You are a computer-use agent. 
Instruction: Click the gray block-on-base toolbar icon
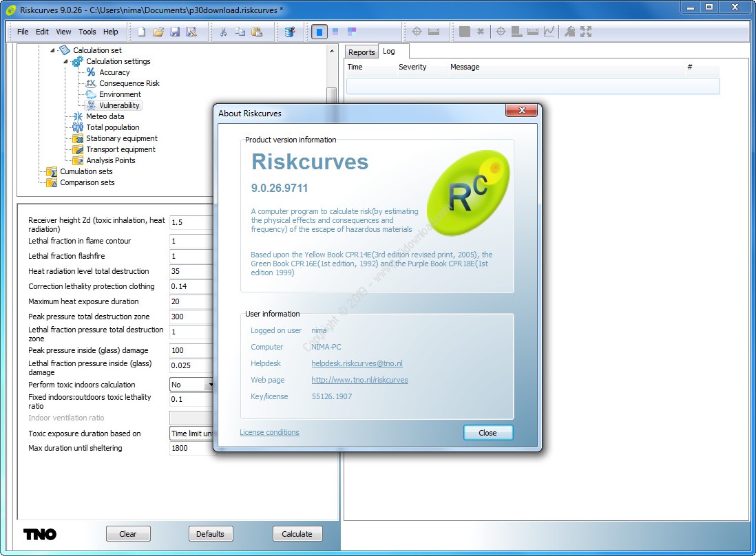516,32
